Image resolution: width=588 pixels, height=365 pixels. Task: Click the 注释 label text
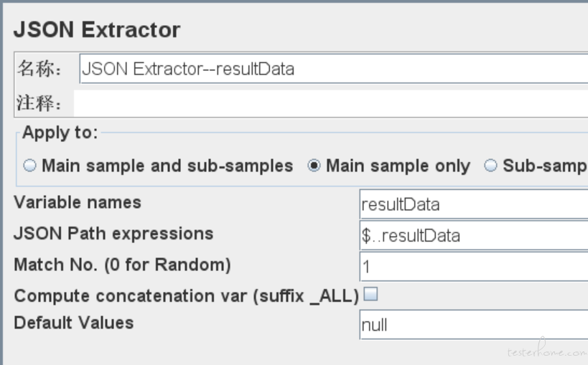(39, 103)
